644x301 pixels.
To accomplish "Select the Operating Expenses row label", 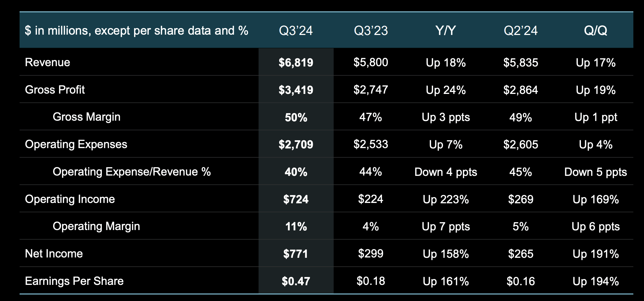I will click(76, 144).
